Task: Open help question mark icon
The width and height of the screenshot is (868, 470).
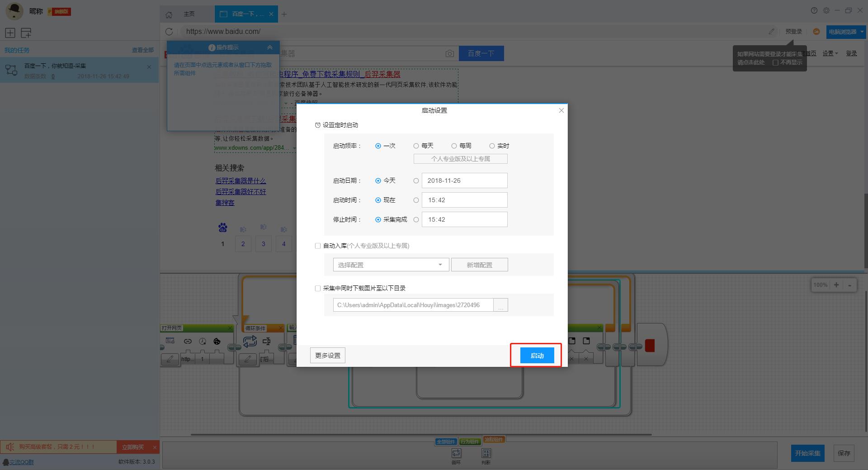Action: 814,10
